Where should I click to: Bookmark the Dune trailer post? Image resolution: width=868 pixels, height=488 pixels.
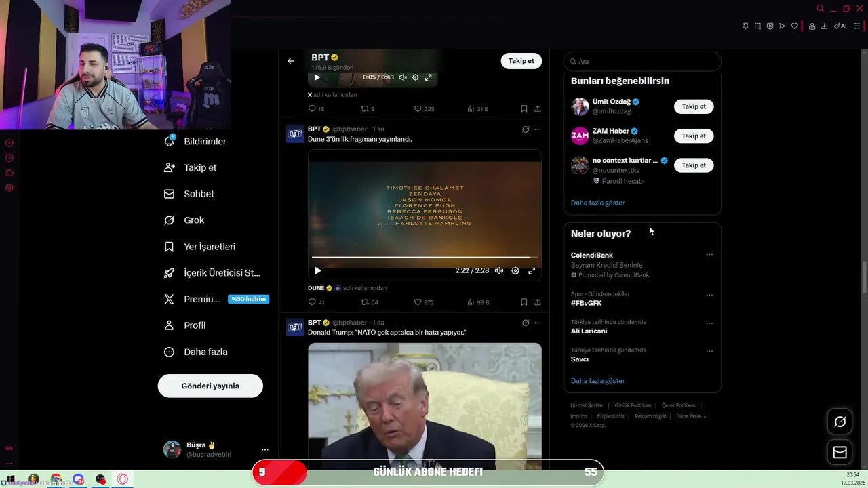(524, 302)
